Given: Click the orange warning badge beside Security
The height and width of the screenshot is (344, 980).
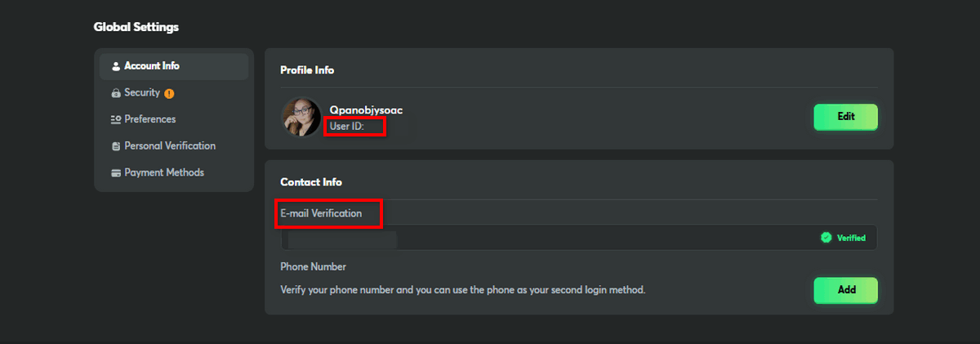Looking at the screenshot, I should tap(169, 93).
